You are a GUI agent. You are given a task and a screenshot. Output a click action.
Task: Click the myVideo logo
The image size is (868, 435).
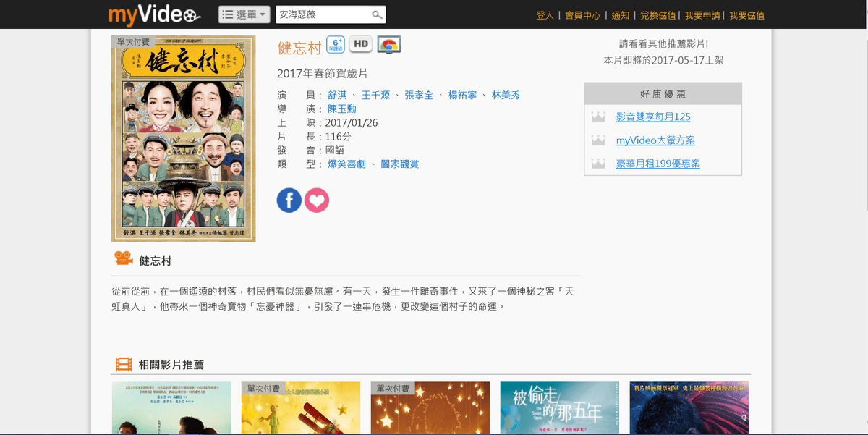[x=154, y=14]
